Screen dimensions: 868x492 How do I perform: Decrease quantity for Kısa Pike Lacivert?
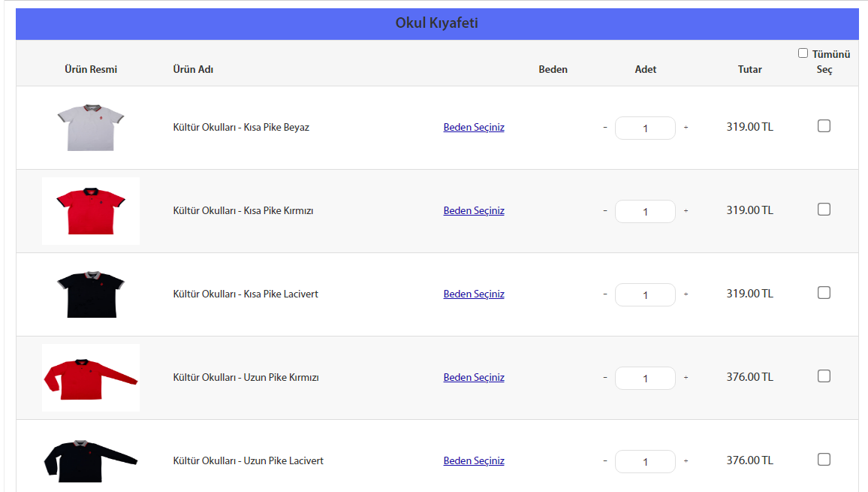point(605,294)
